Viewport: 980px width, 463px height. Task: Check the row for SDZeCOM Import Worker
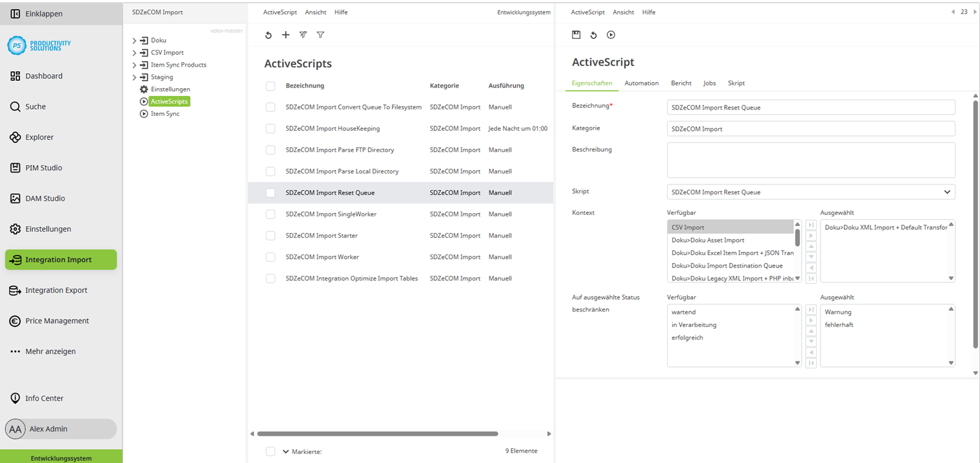[270, 256]
